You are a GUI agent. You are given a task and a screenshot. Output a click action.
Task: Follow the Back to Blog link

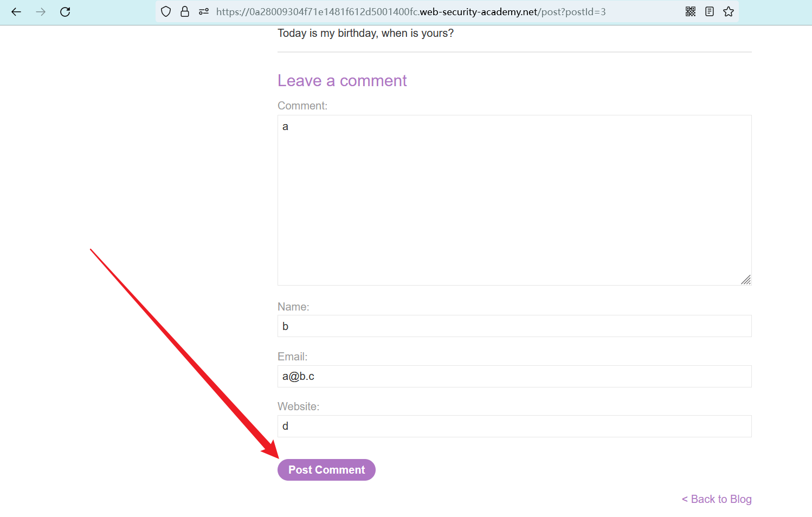pos(717,499)
